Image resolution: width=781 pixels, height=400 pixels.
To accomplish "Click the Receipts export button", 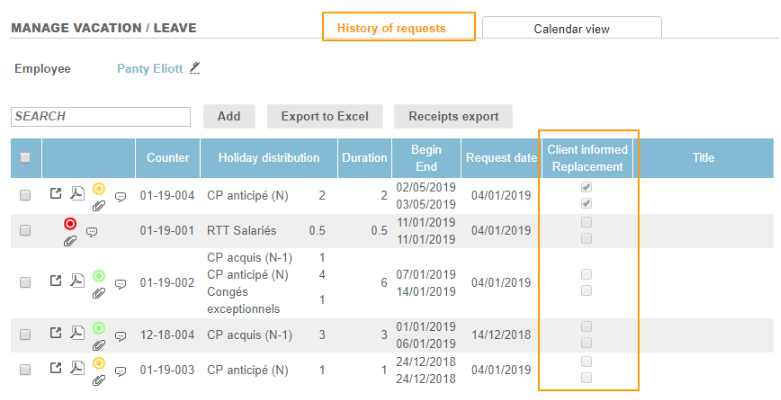I will [x=453, y=116].
